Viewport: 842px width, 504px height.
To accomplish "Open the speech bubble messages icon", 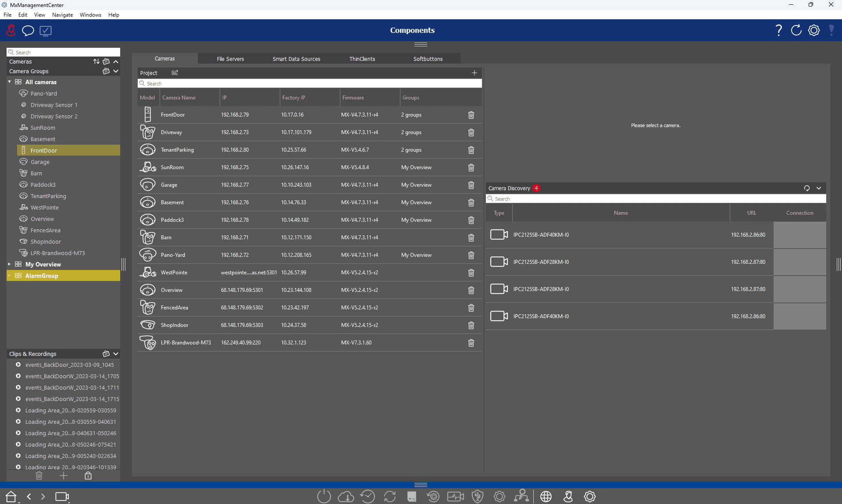I will (28, 31).
